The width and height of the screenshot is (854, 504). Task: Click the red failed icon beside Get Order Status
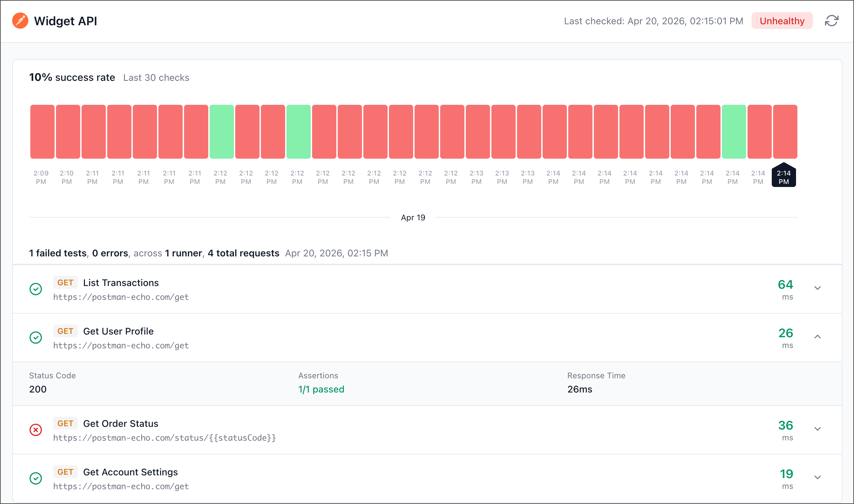pyautogui.click(x=36, y=430)
